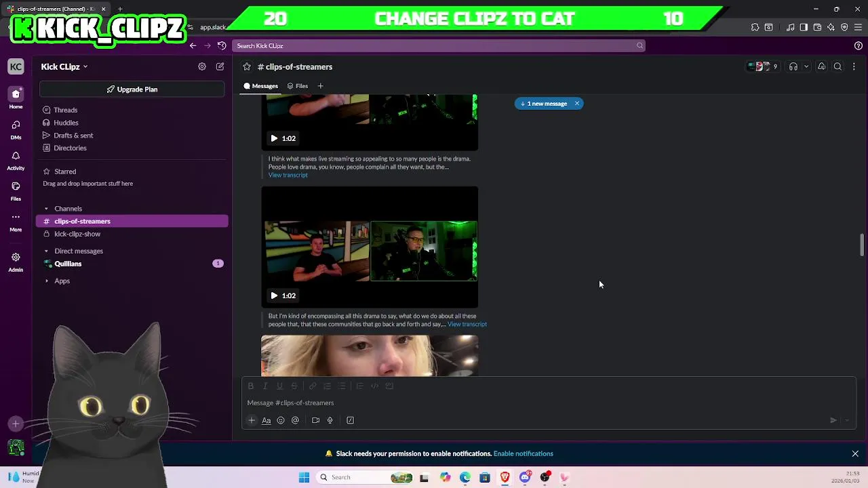This screenshot has width=868, height=488.
Task: Toggle strikethrough formatting in composer
Action: pos(294,386)
